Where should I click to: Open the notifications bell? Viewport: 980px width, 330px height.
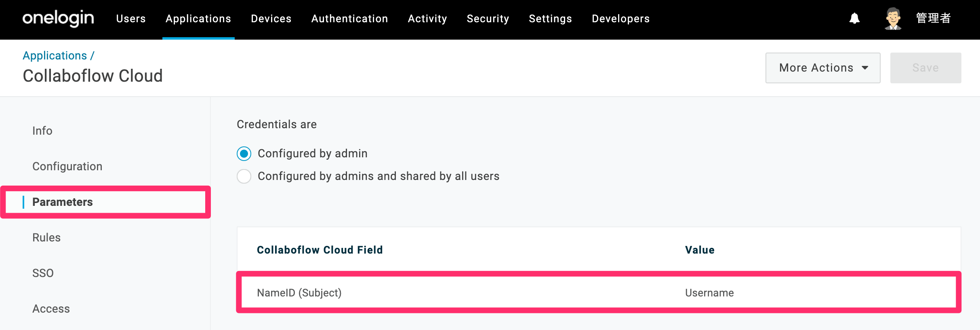(x=854, y=19)
